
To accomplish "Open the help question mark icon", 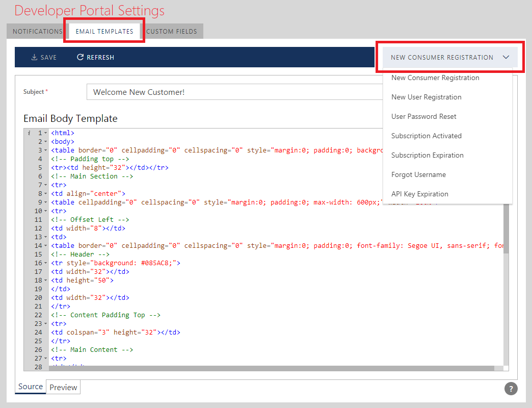I will 511,389.
